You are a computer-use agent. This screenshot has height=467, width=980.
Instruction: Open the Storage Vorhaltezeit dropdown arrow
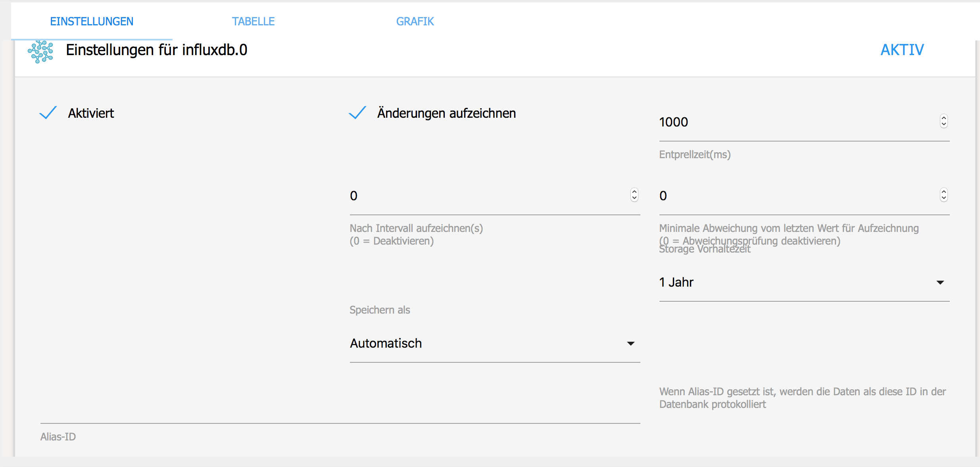(x=940, y=283)
